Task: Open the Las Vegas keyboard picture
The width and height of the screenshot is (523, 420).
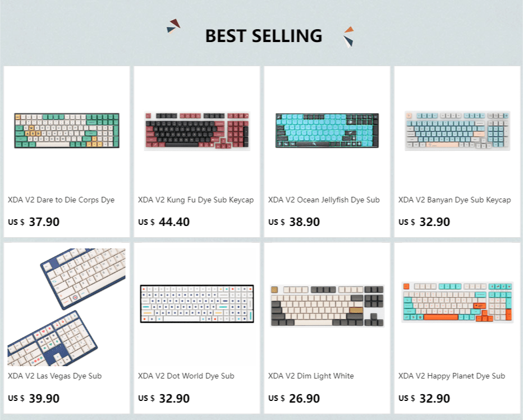Action: 66,306
